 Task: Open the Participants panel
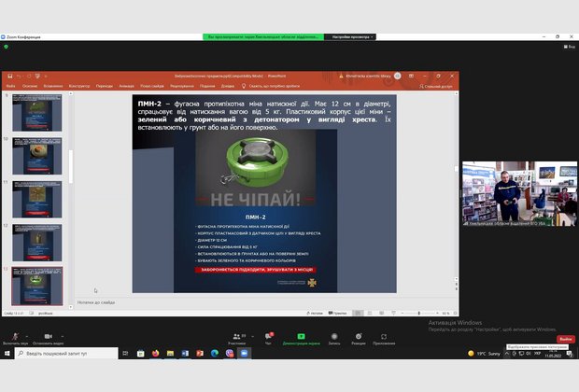coord(236,336)
